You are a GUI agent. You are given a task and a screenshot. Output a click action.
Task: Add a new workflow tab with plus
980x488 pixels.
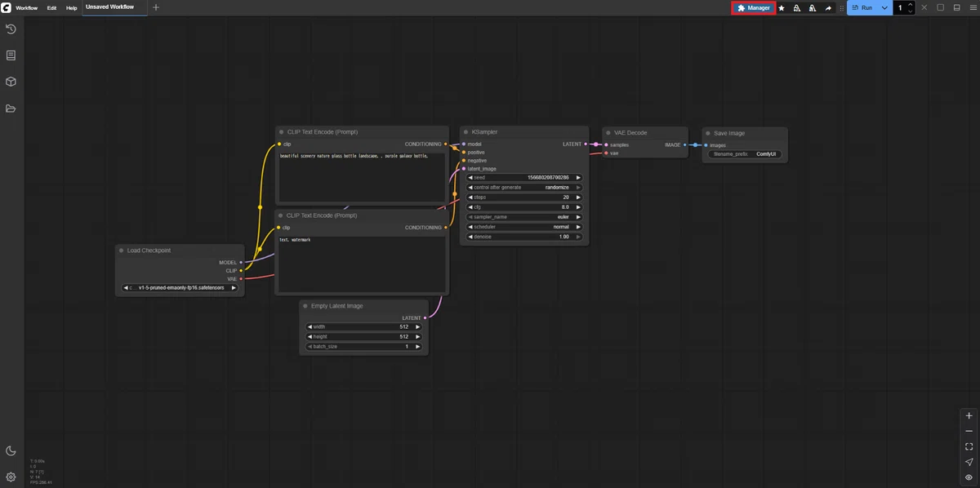pyautogui.click(x=156, y=7)
